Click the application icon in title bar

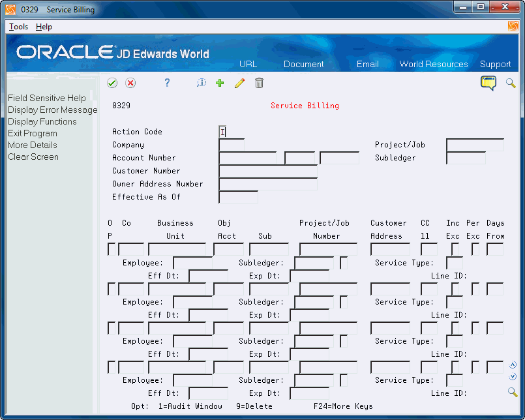pos(10,10)
